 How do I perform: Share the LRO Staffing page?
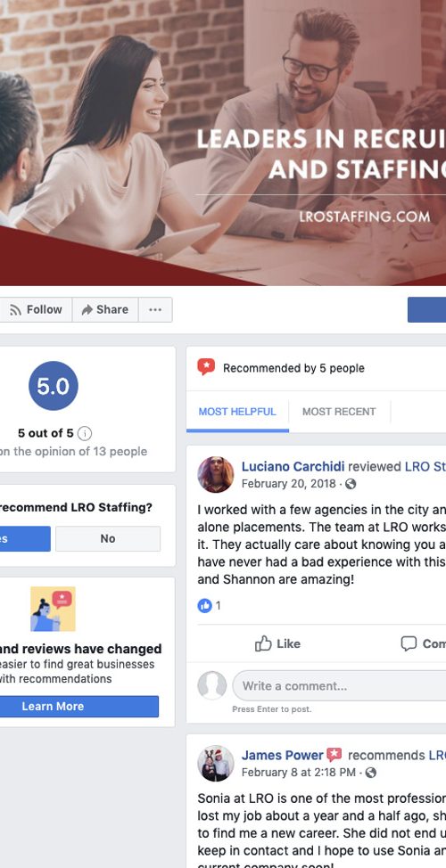105,309
